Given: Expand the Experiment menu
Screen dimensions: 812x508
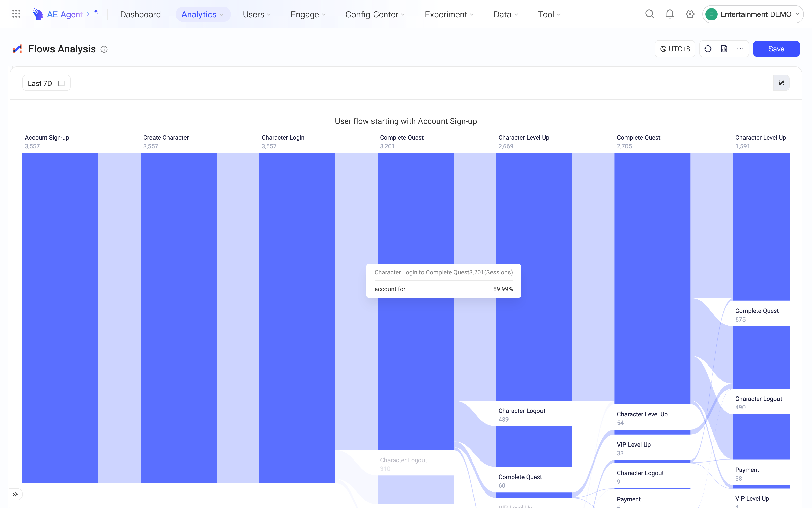Looking at the screenshot, I should point(449,14).
